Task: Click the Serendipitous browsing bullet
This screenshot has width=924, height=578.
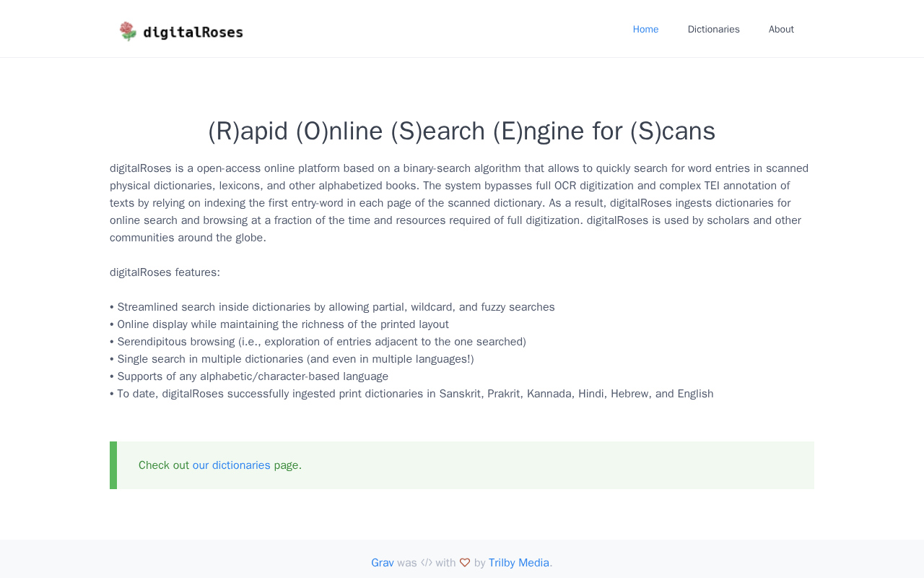Action: click(x=318, y=342)
